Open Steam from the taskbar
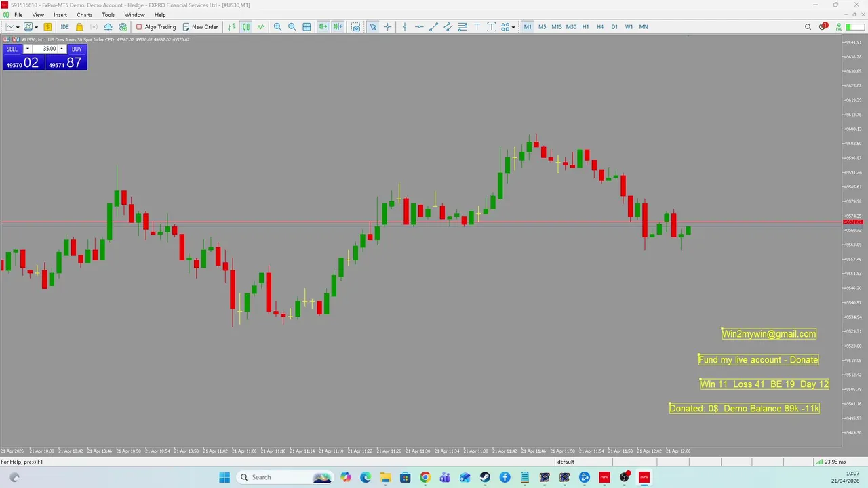The image size is (868, 488). (485, 477)
